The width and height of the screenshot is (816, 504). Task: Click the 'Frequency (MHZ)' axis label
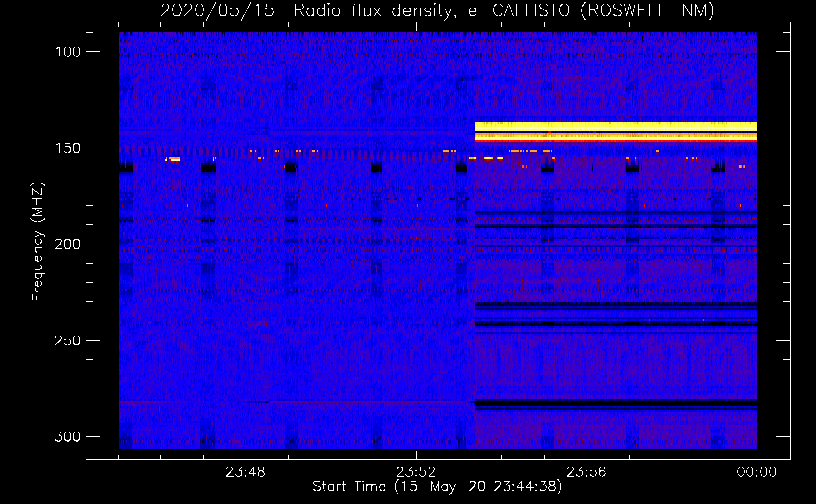click(37, 242)
